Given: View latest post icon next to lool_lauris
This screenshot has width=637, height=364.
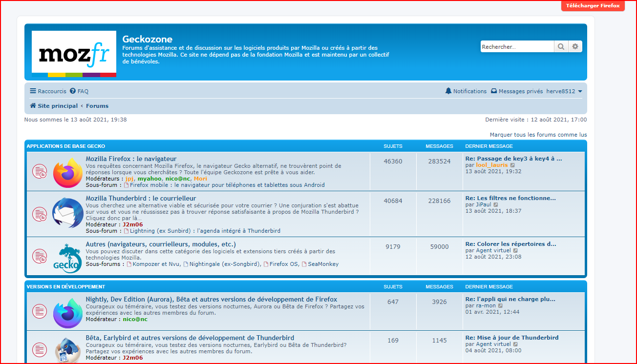Looking at the screenshot, I should [512, 165].
